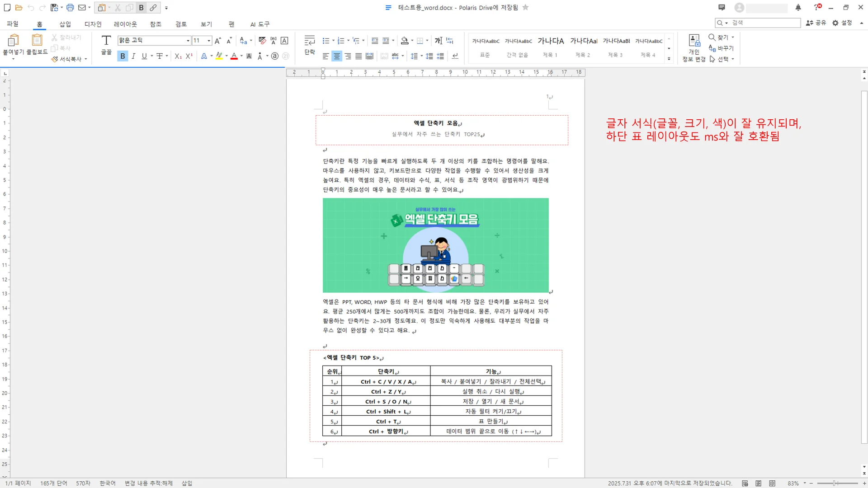The height and width of the screenshot is (488, 868).
Task: Switch to the 삽입 (Insert) tab
Action: tap(64, 24)
